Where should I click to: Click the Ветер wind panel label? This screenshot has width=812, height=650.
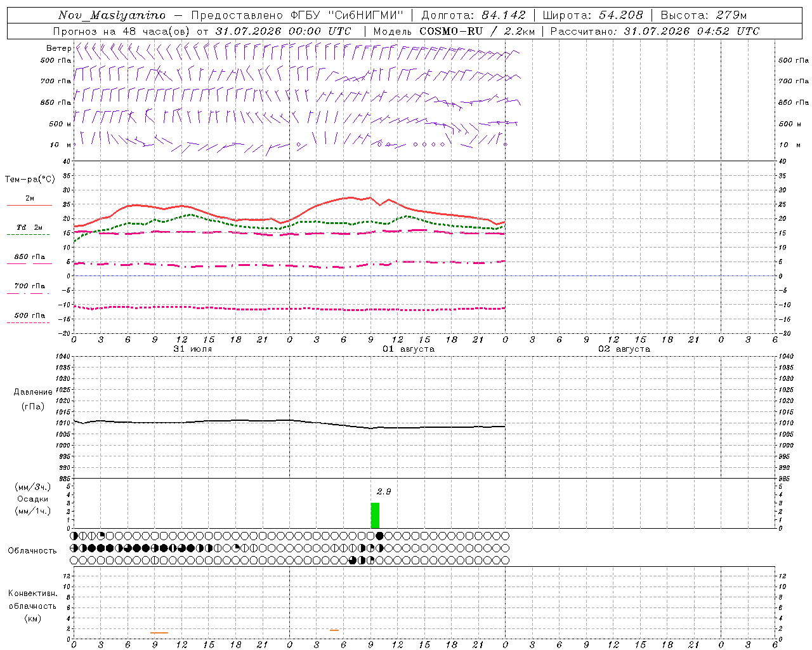pos(58,48)
